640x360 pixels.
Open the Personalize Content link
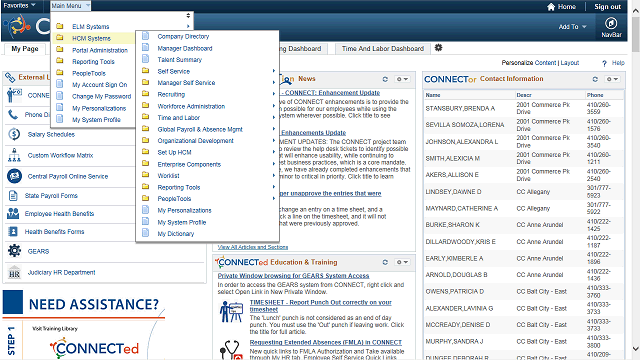[529, 63]
